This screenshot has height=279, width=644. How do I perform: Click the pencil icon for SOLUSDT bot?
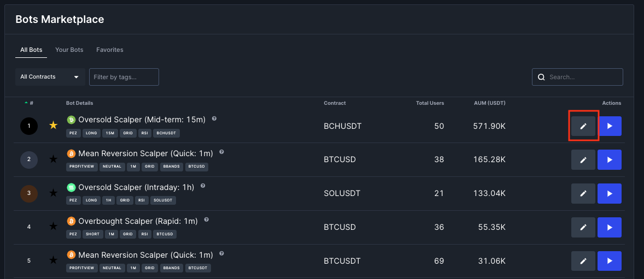583,193
